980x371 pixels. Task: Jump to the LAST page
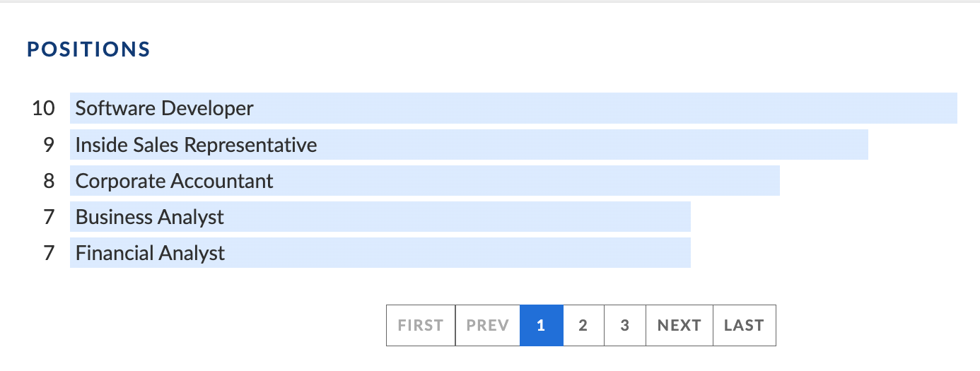pyautogui.click(x=745, y=325)
